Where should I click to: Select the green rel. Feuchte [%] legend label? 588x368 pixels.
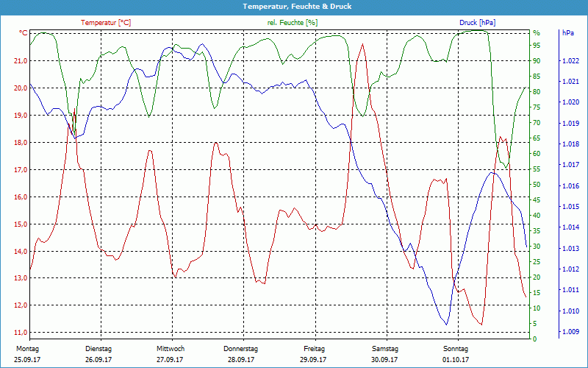[293, 23]
